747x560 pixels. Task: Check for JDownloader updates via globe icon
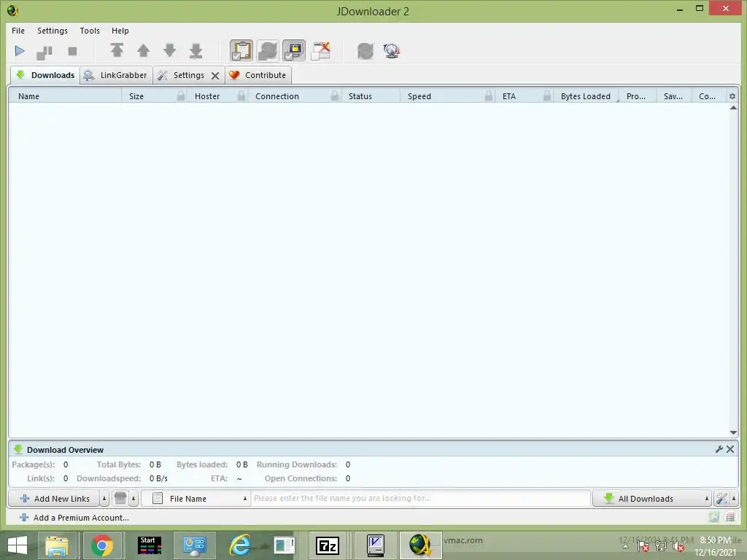click(392, 51)
